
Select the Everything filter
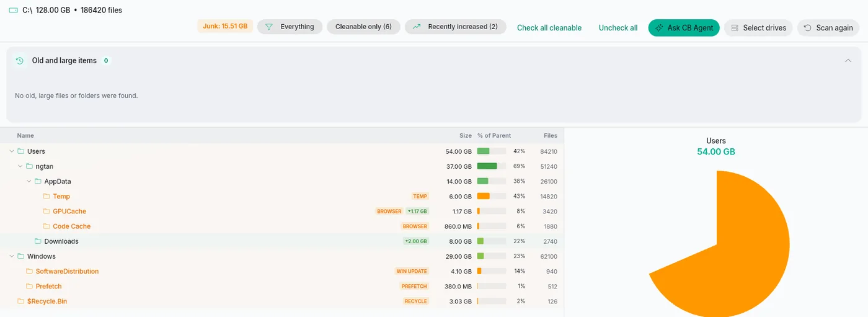pyautogui.click(x=290, y=27)
